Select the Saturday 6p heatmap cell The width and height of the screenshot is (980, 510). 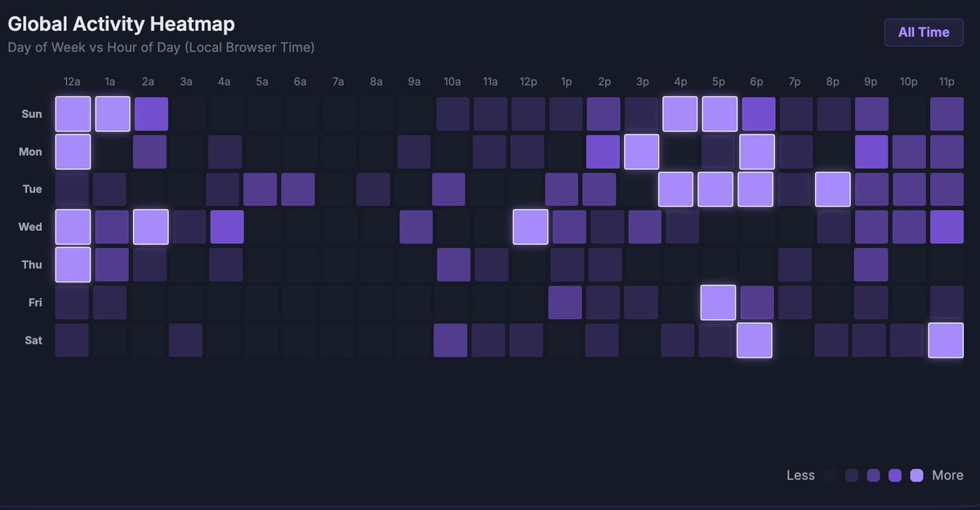[754, 340]
